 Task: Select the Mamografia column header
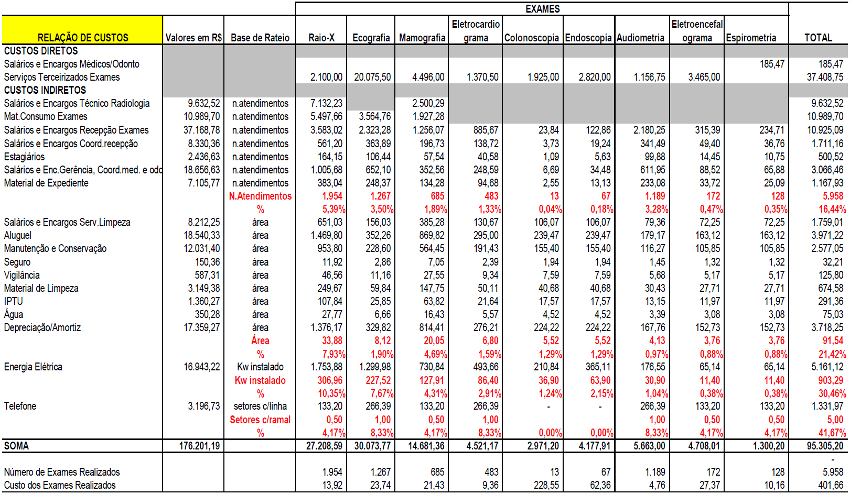pos(422,37)
